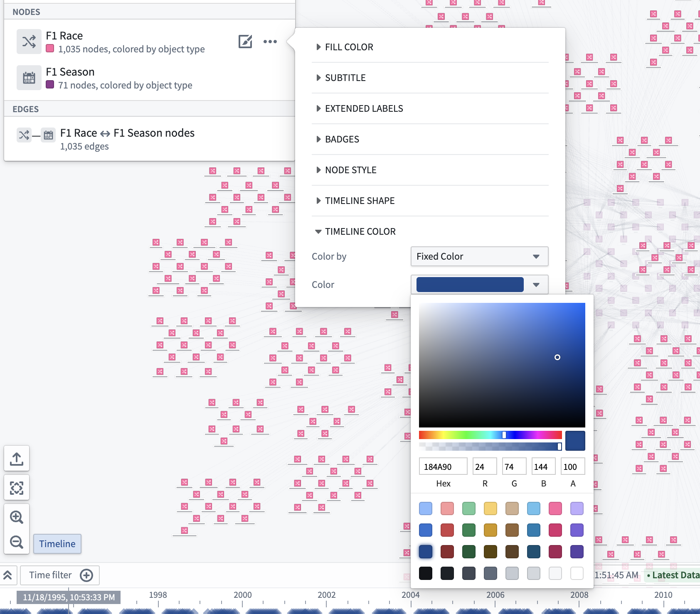Click the alpha A value field

[x=573, y=467]
